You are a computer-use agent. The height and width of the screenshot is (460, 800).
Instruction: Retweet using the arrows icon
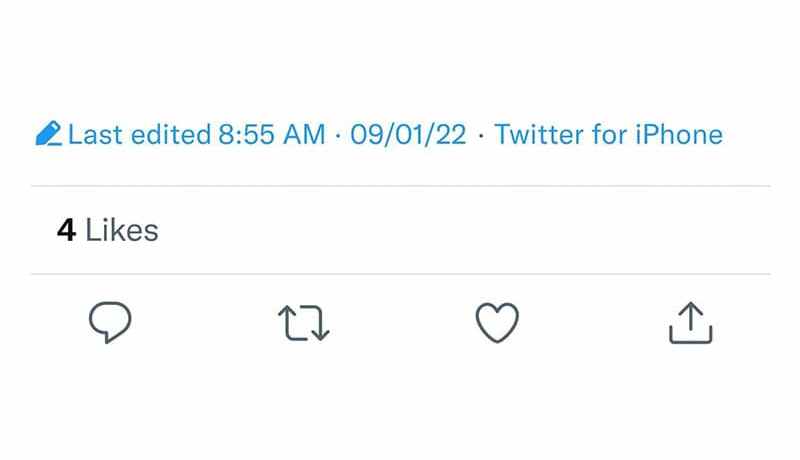(303, 323)
